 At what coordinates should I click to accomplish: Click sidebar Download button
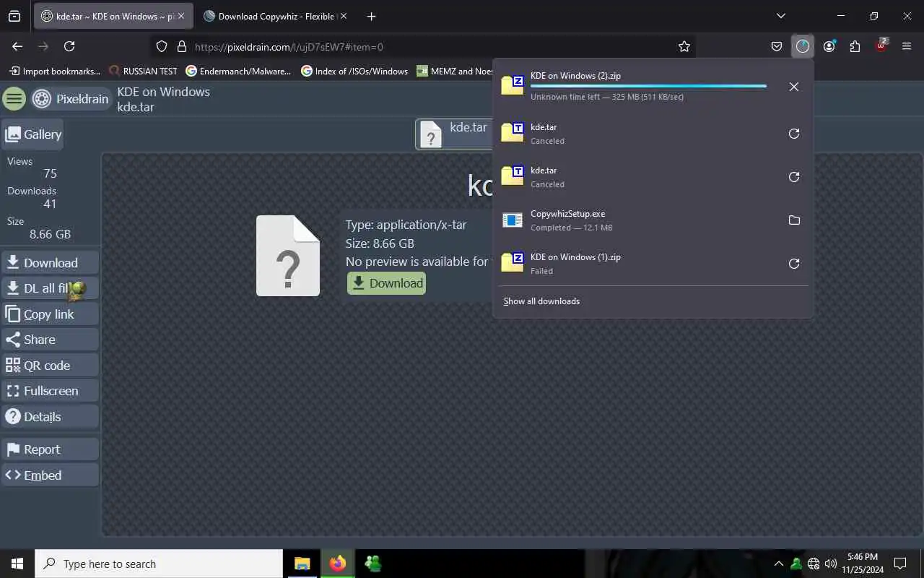click(50, 263)
